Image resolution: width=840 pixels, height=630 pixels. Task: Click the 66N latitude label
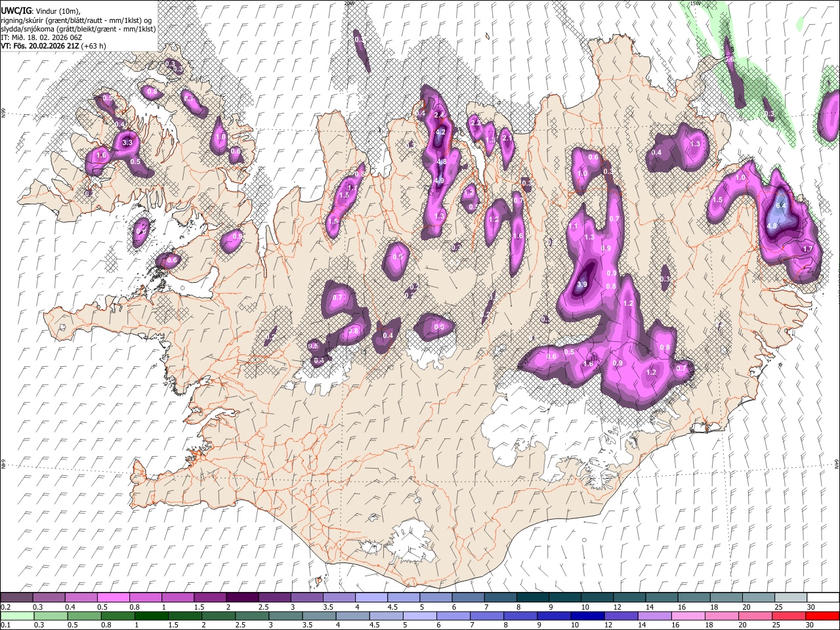pos(3,113)
